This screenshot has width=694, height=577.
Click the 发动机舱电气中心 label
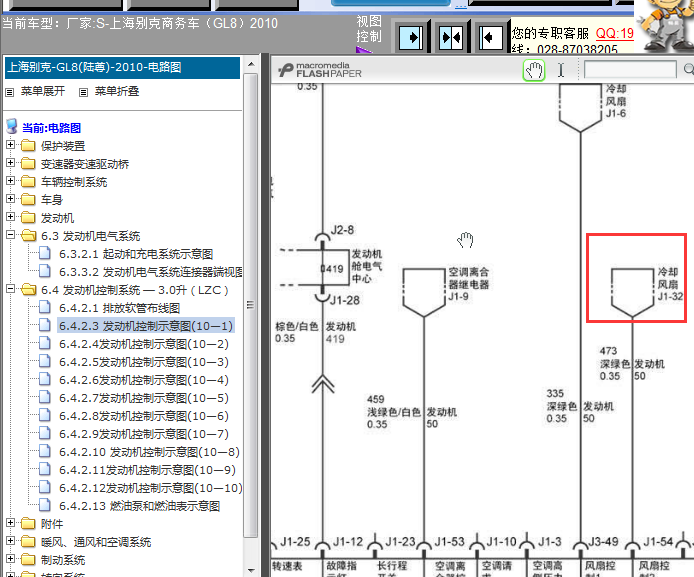366,266
